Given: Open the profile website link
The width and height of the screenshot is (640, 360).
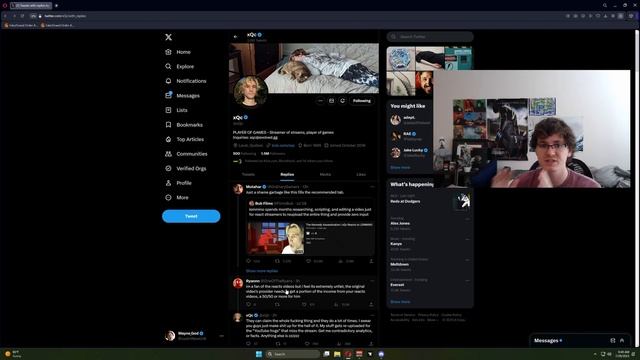Looking at the screenshot, I should (283, 146).
